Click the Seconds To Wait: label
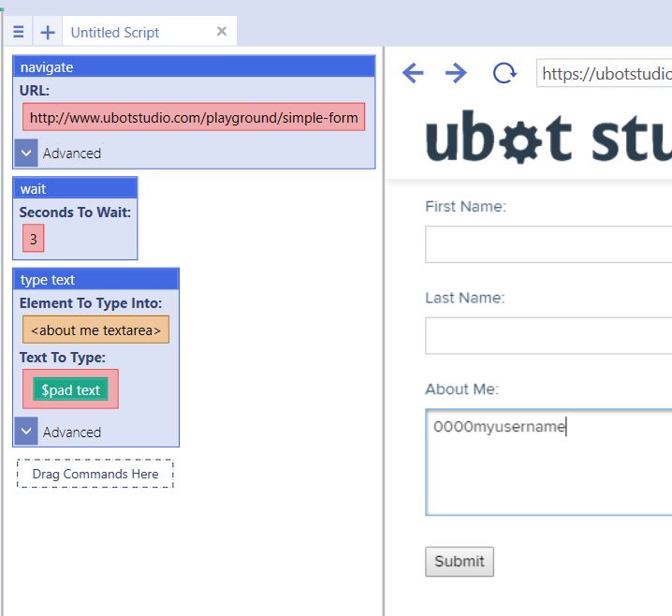 tap(75, 213)
